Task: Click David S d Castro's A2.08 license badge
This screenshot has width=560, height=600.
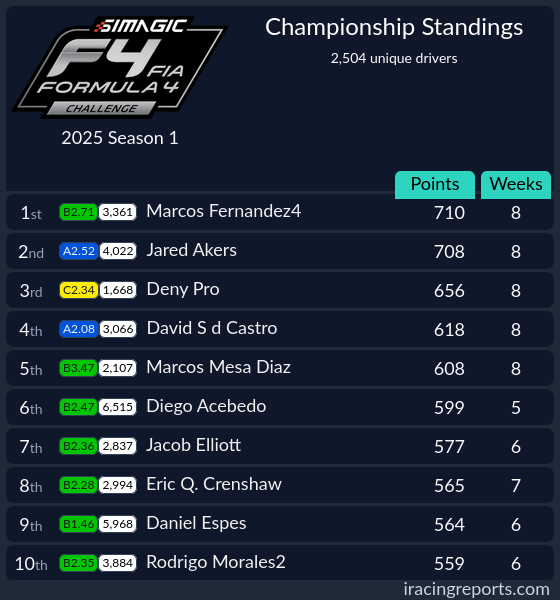Action: pyautogui.click(x=79, y=329)
